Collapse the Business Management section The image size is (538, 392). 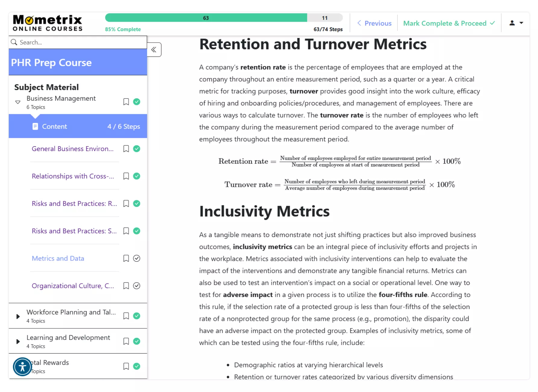(x=18, y=102)
